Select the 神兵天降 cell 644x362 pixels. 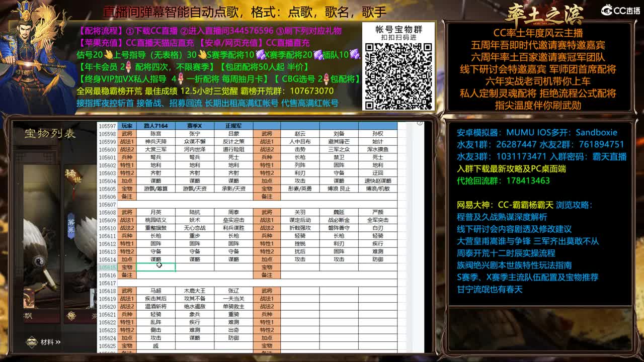click(x=156, y=142)
